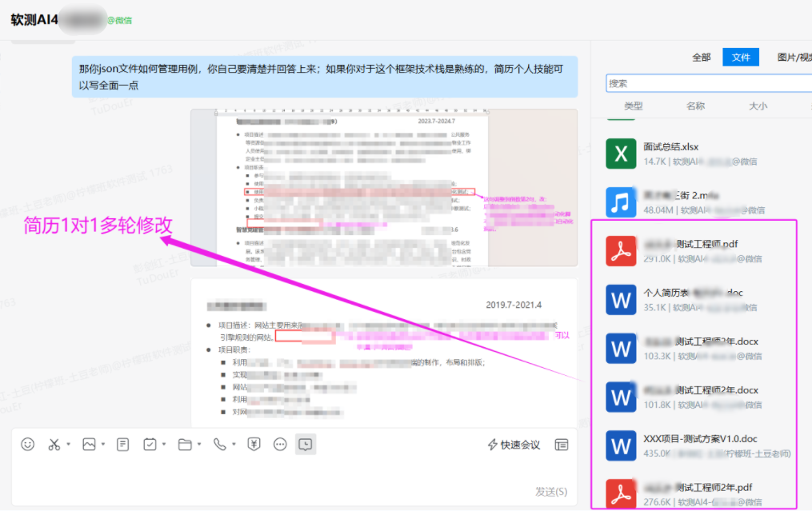Sort files by 大小 column

758,106
